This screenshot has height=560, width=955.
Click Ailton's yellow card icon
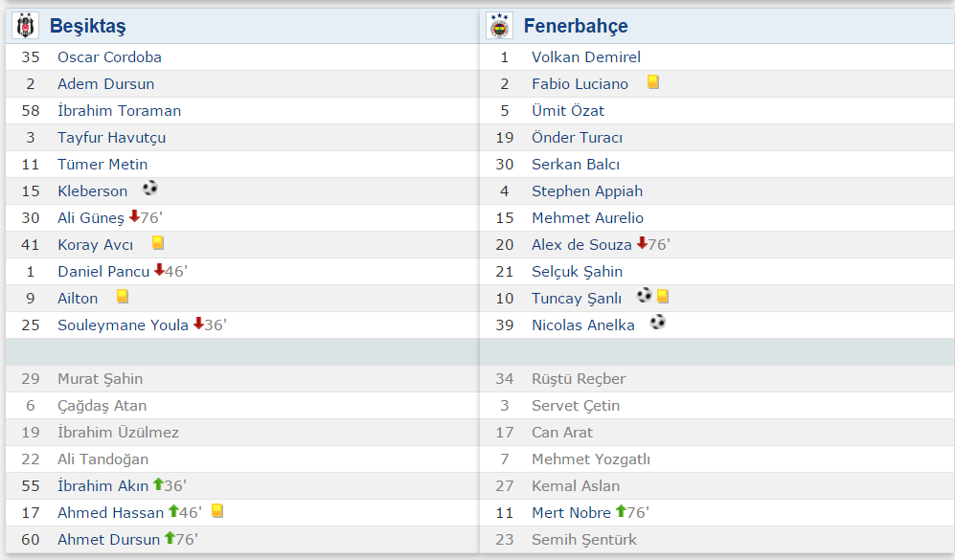(123, 297)
